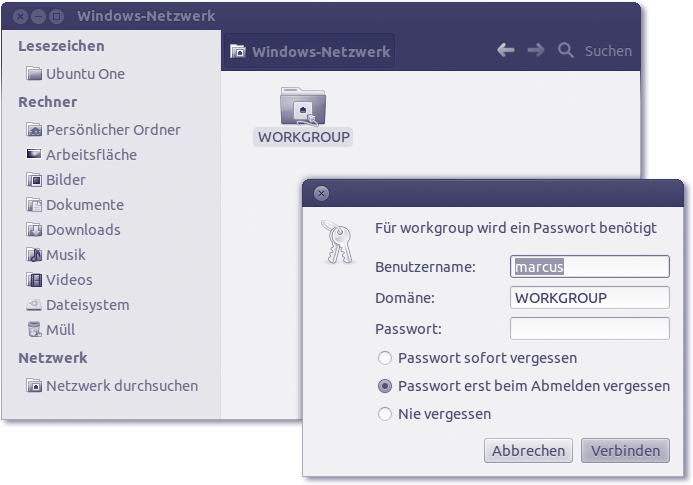
Task: Click the back navigation arrow
Action: pos(506,50)
